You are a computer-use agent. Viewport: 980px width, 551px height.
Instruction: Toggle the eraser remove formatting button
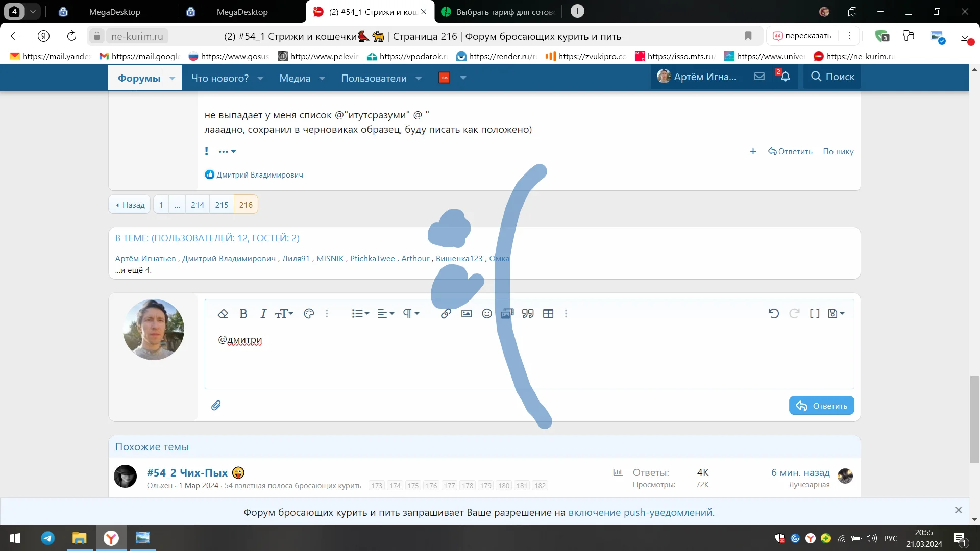223,314
